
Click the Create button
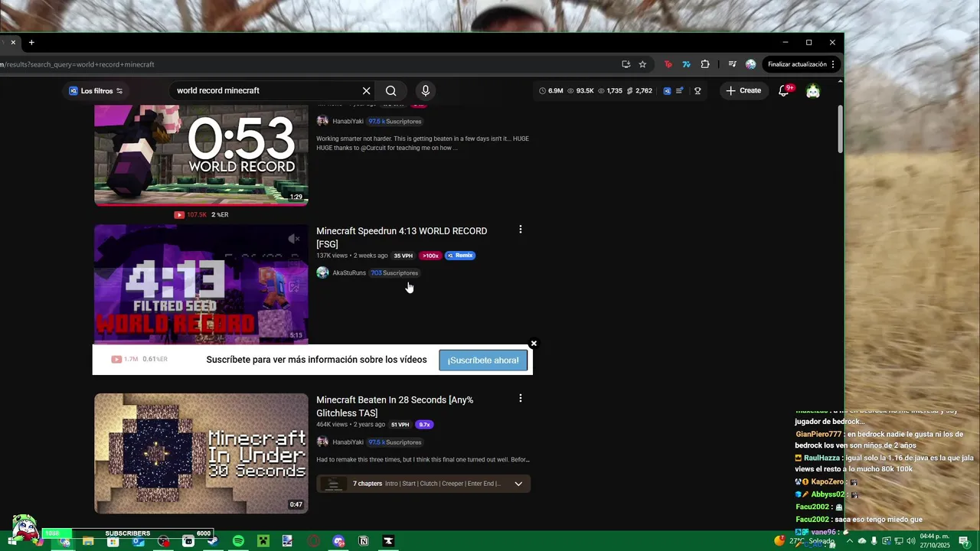743,90
